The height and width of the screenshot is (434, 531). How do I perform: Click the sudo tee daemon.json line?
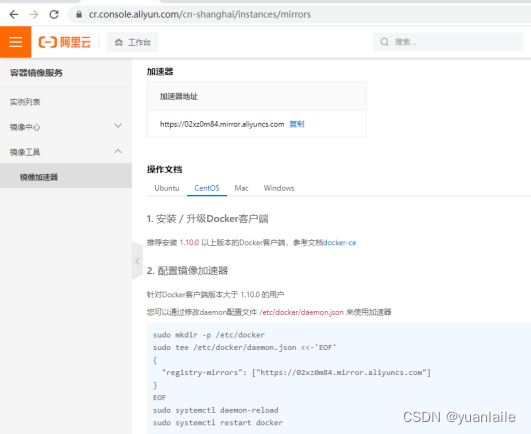tap(244, 348)
